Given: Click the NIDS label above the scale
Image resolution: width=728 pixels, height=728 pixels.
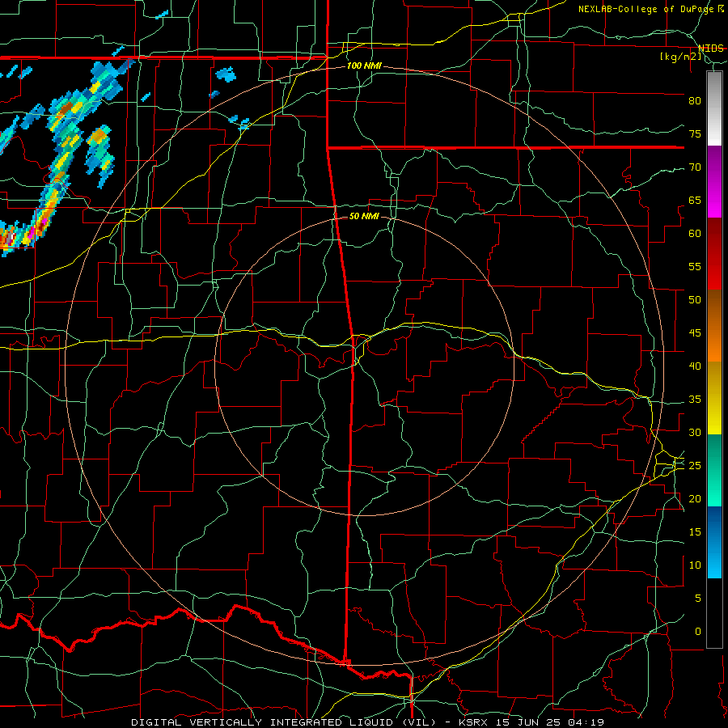Looking at the screenshot, I should tap(711, 49).
